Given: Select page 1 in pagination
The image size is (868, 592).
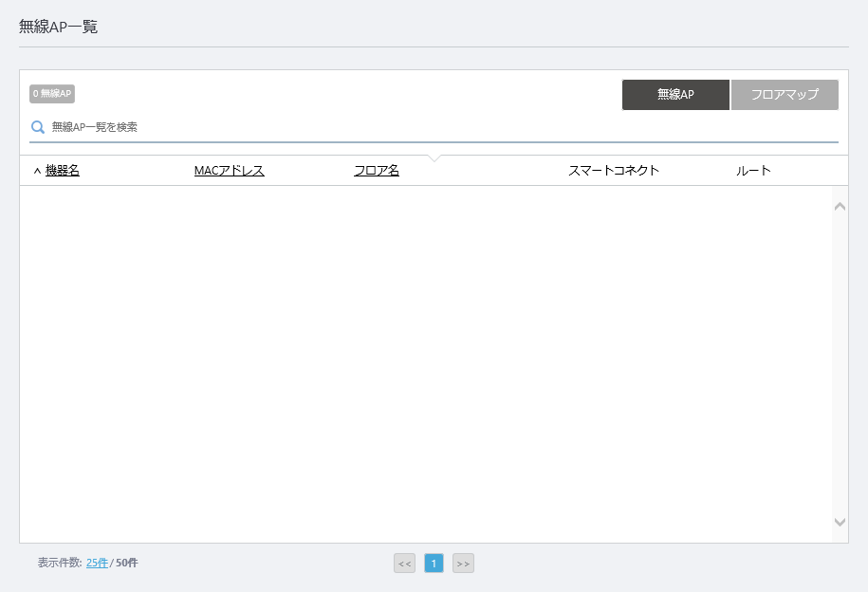Looking at the screenshot, I should point(434,564).
